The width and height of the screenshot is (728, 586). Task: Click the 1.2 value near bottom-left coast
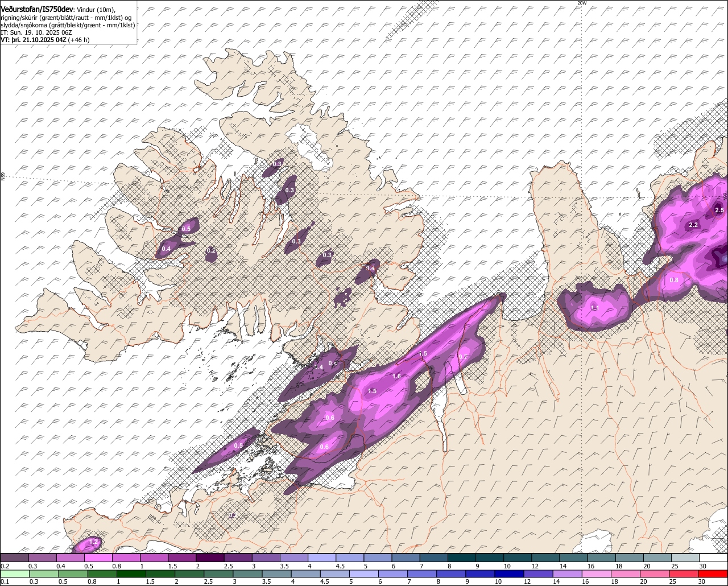(x=95, y=542)
